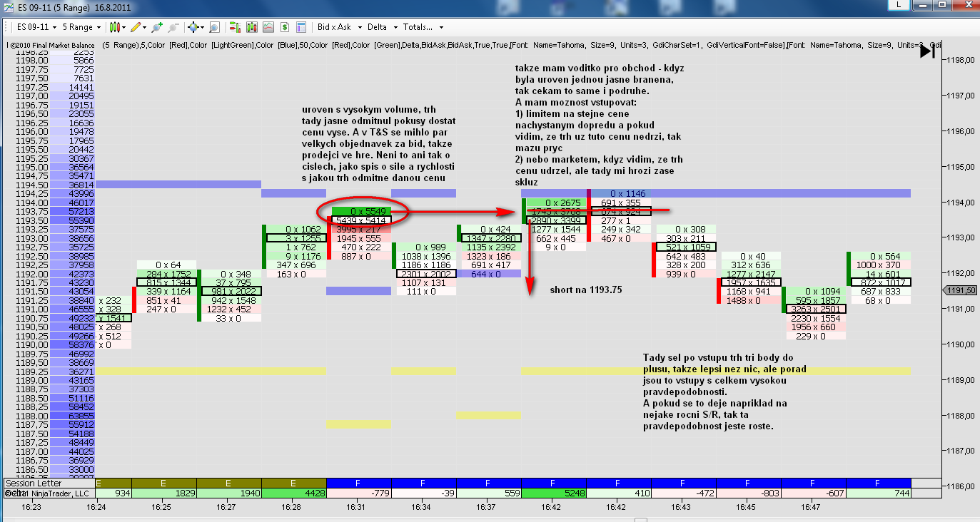980x522 pixels.
Task: Click the grayed zoom out magnifier icon
Action: point(172,27)
